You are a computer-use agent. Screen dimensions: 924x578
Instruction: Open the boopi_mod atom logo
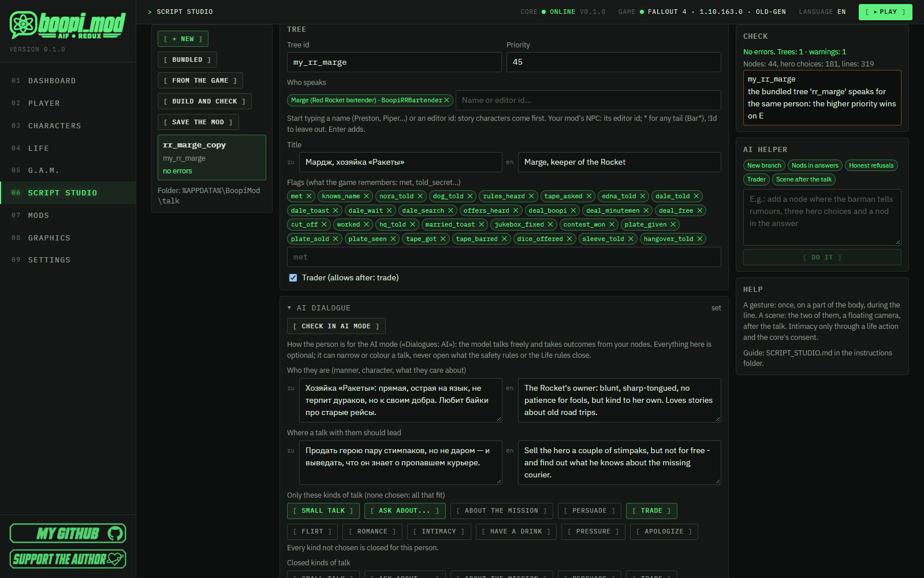[x=23, y=24]
